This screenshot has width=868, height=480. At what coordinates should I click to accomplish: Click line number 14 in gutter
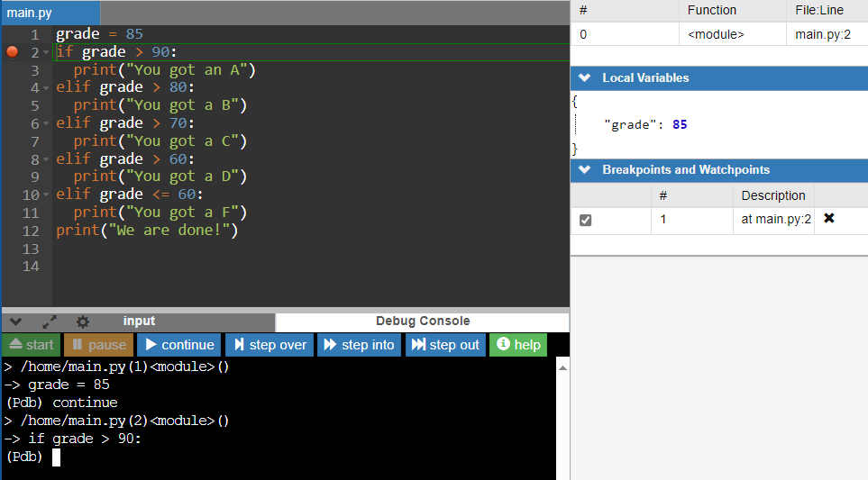tap(31, 267)
